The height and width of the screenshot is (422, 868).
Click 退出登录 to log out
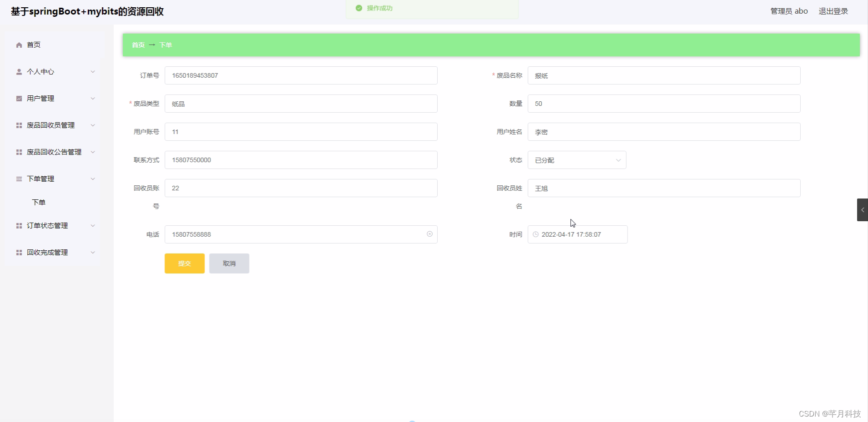coord(833,11)
